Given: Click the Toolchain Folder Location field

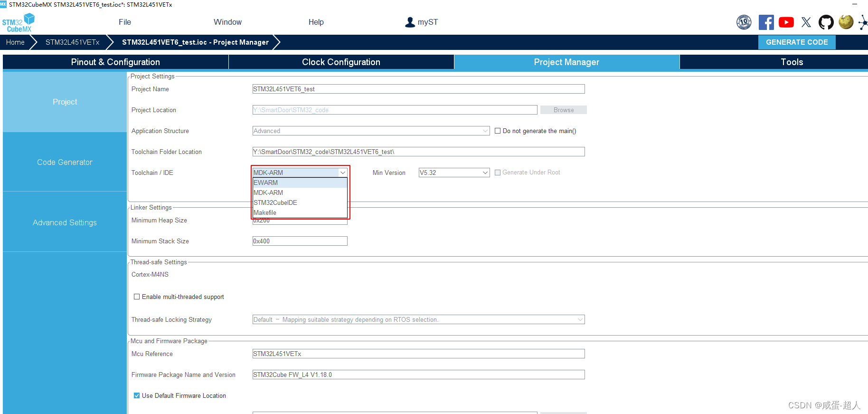Looking at the screenshot, I should pos(418,152).
